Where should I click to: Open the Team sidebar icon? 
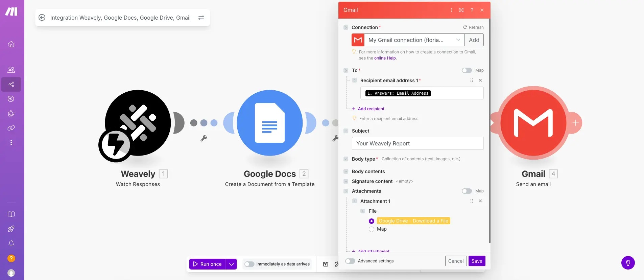11,70
